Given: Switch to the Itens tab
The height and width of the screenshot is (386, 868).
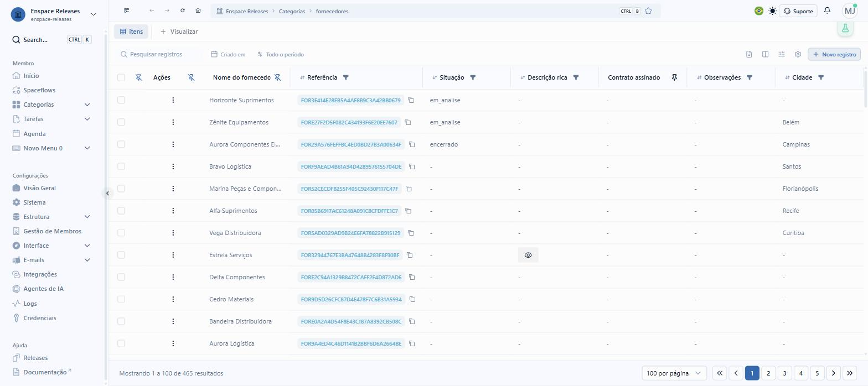Looking at the screenshot, I should click(131, 32).
